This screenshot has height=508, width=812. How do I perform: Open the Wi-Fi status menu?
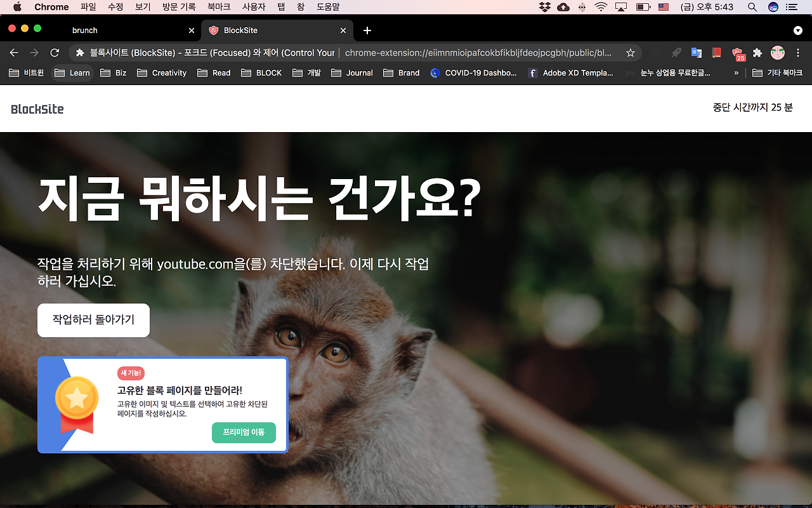click(x=601, y=7)
